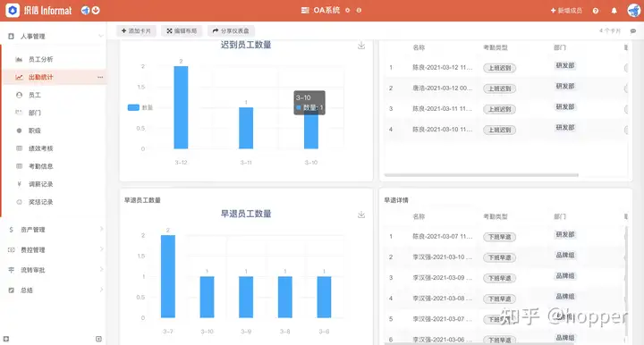Click the OA系统 info icon

(359, 10)
